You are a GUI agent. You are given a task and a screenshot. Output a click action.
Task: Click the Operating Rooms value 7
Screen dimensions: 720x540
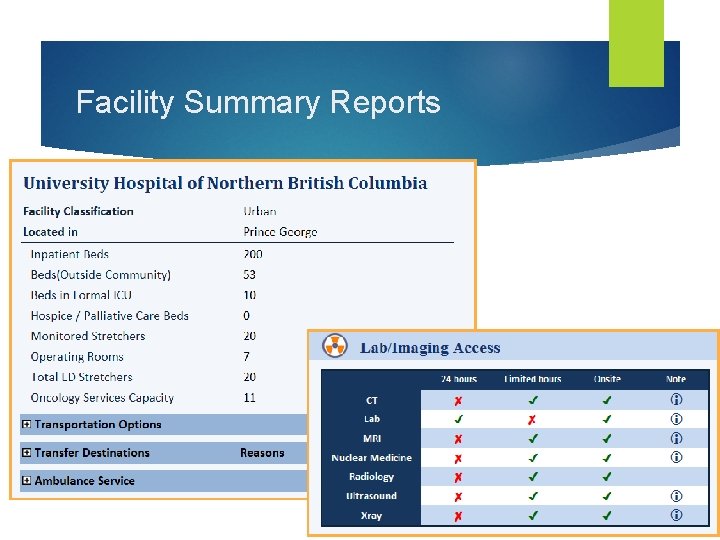pos(247,357)
